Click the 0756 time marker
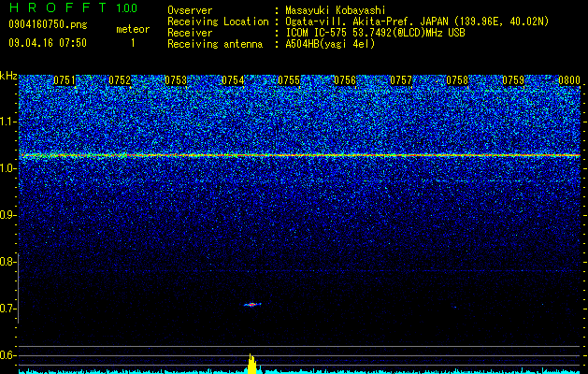The image size is (588, 374). [345, 80]
